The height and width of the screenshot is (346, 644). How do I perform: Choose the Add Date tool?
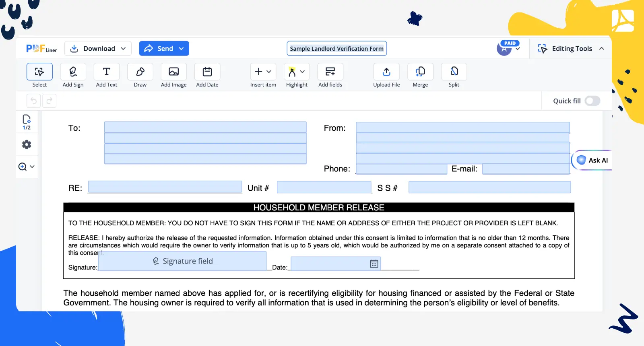click(x=207, y=72)
